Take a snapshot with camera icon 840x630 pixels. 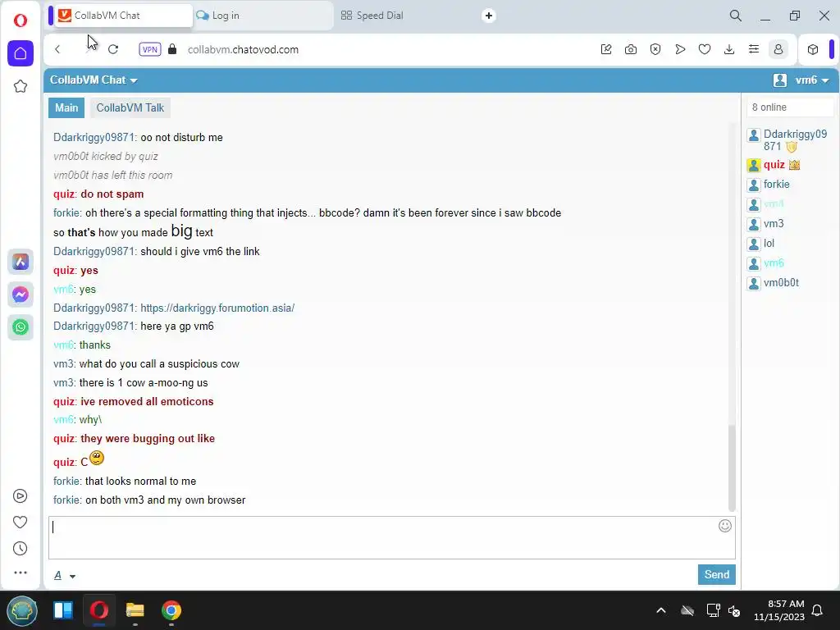point(631,49)
